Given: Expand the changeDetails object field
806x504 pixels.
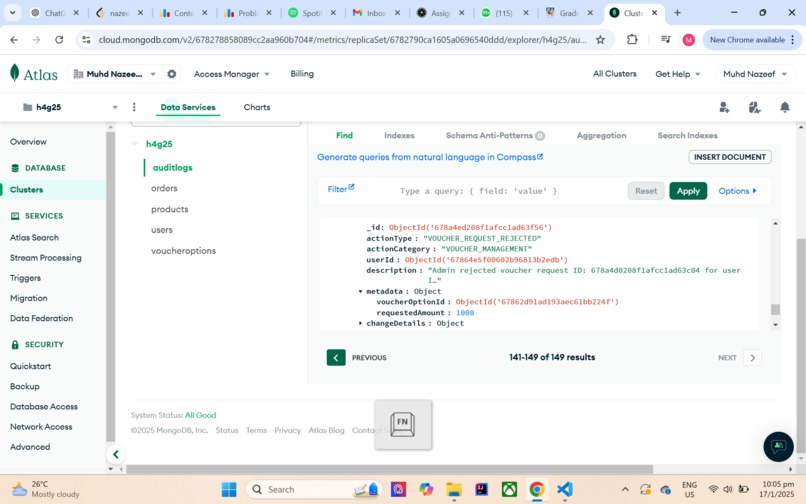Looking at the screenshot, I should tap(360, 323).
